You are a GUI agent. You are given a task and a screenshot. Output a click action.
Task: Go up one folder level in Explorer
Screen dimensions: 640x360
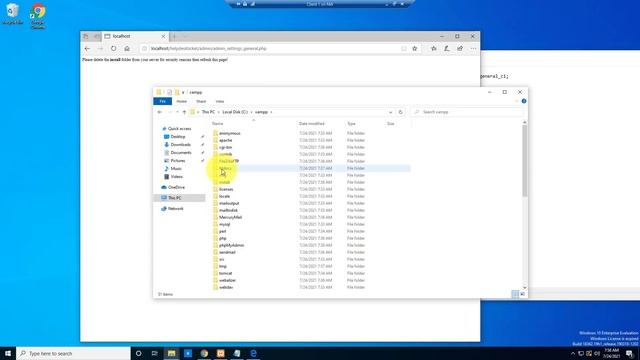pos(184,112)
